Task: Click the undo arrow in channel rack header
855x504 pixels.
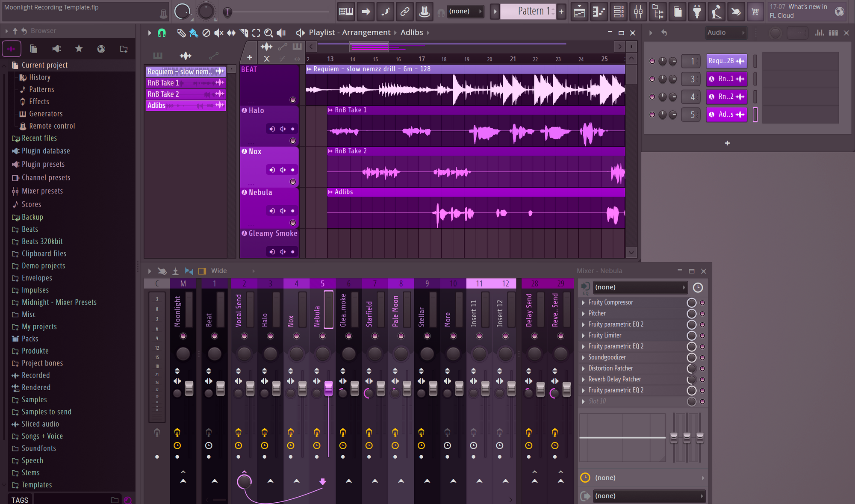Action: click(x=664, y=33)
